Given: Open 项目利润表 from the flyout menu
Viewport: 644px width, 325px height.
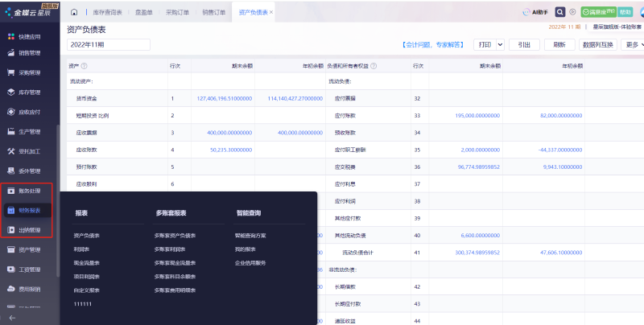Looking at the screenshot, I should [87, 277].
